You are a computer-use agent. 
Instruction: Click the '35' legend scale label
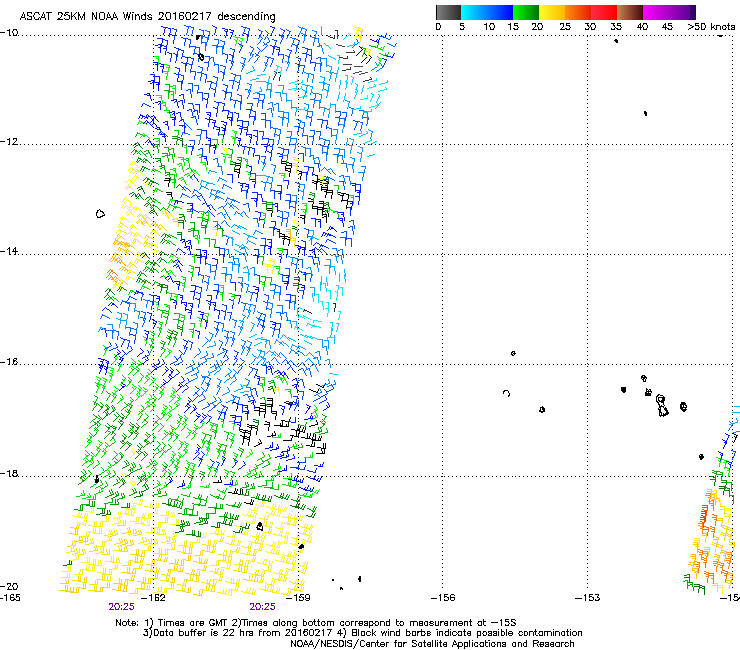[x=616, y=27]
